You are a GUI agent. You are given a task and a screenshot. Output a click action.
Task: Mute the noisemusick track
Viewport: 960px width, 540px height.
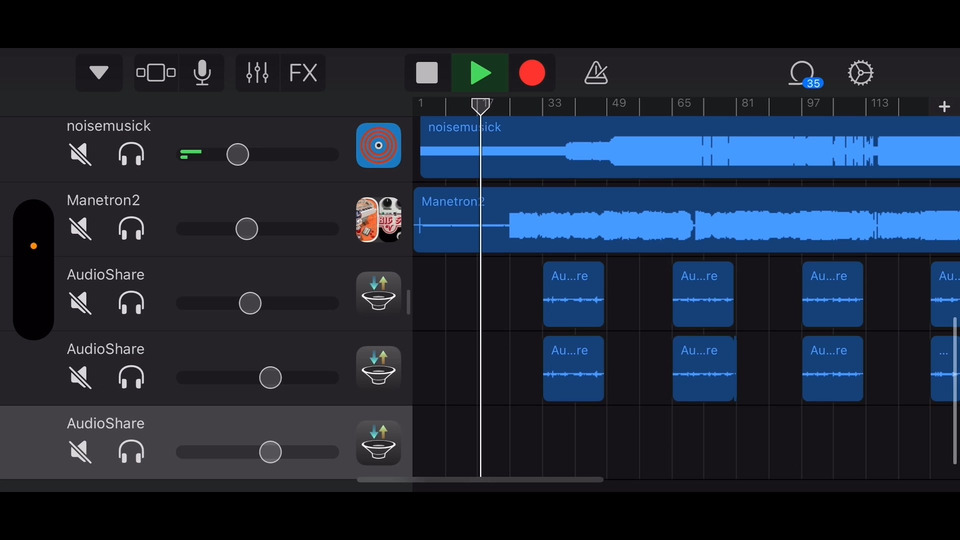tap(80, 154)
